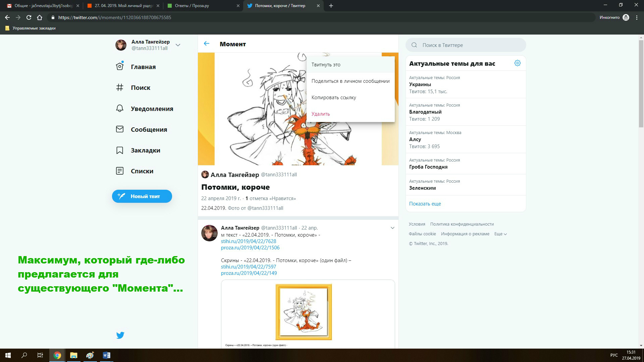The height and width of the screenshot is (362, 644).
Task: Open Task View on the taskbar
Action: (40, 355)
